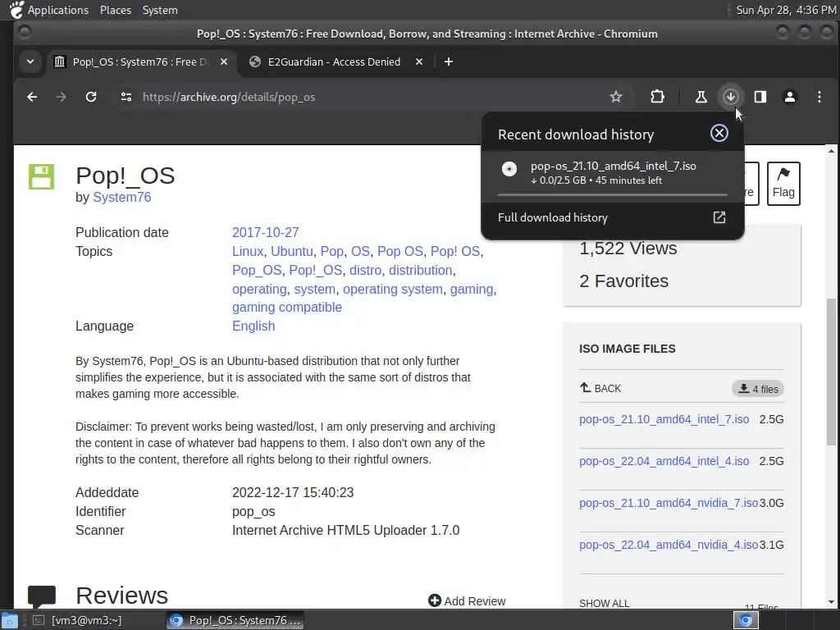
Task: Open the Extensions puzzle icon
Action: click(x=657, y=97)
